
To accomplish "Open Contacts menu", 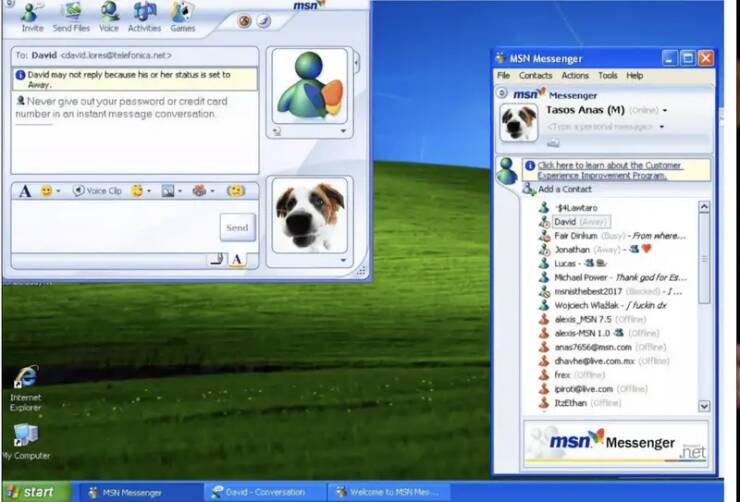I will pos(535,75).
